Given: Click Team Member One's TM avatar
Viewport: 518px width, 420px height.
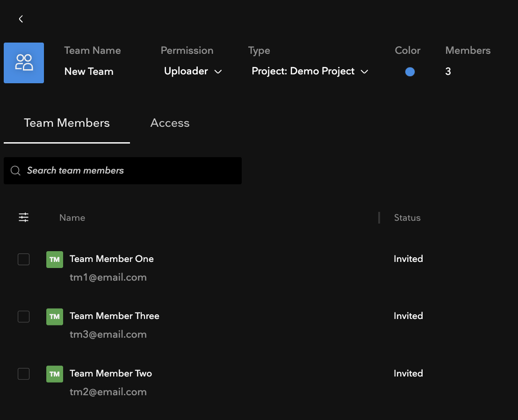Looking at the screenshot, I should tap(55, 260).
